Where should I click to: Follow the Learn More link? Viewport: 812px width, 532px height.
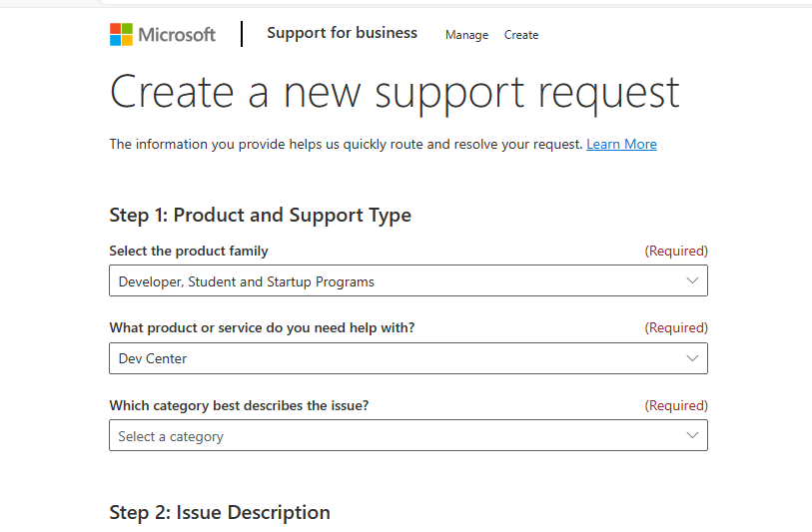coord(621,144)
